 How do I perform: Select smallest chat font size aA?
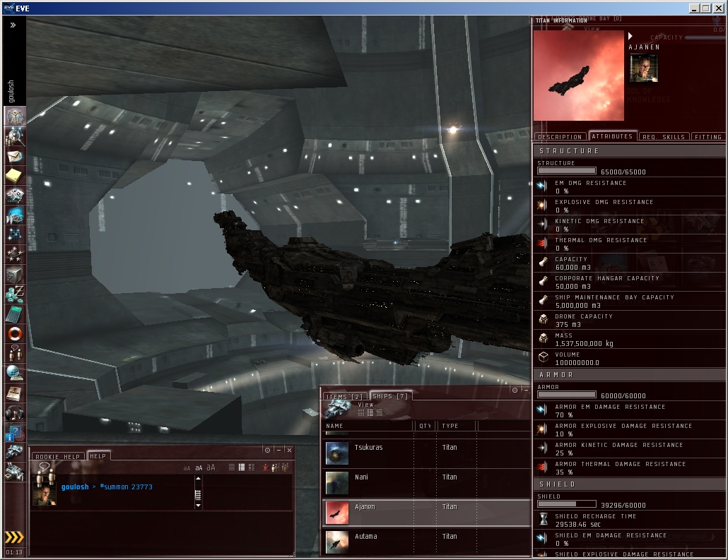pyautogui.click(x=187, y=468)
